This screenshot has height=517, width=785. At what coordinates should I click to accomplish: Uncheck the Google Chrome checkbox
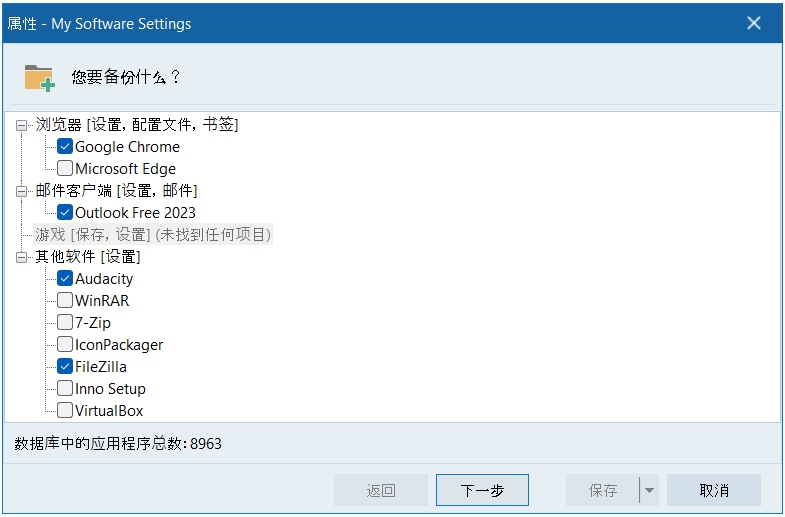pos(65,147)
